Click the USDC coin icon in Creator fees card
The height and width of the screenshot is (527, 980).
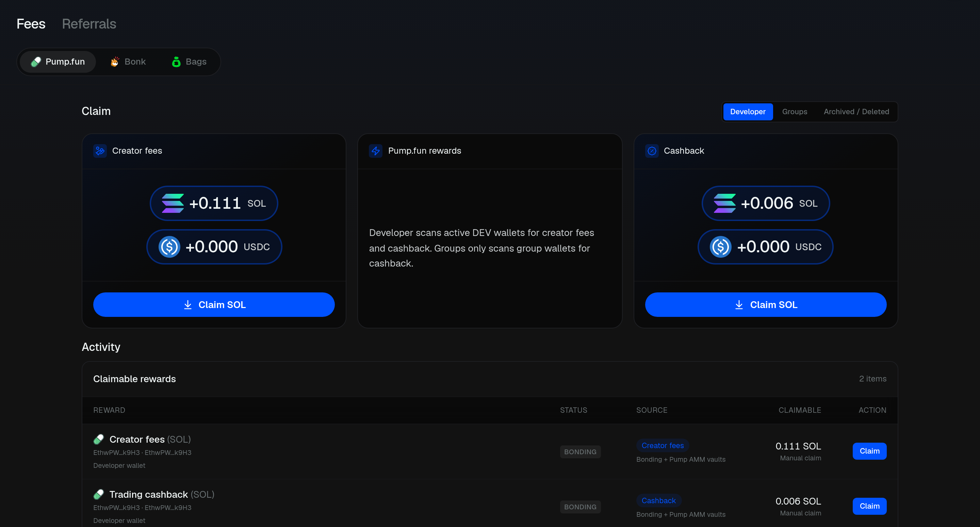click(169, 247)
